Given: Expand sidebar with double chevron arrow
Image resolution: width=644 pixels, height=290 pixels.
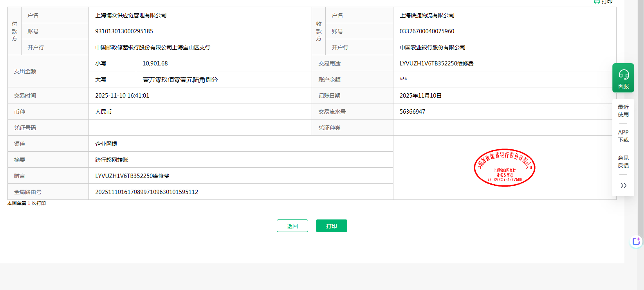Looking at the screenshot, I should click(623, 185).
